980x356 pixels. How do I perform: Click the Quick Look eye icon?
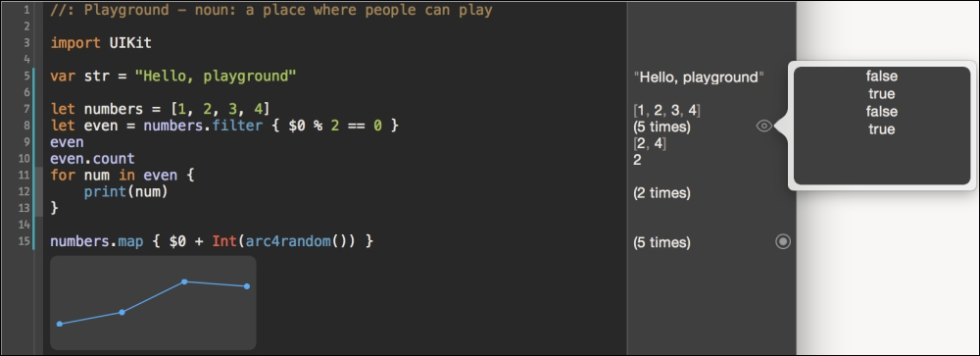pyautogui.click(x=763, y=127)
